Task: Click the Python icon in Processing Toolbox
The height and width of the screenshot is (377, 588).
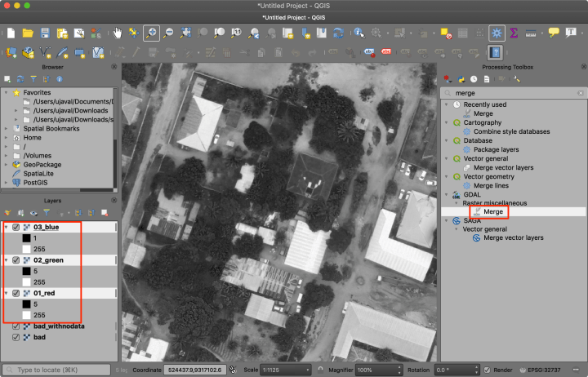Action: pyautogui.click(x=459, y=79)
